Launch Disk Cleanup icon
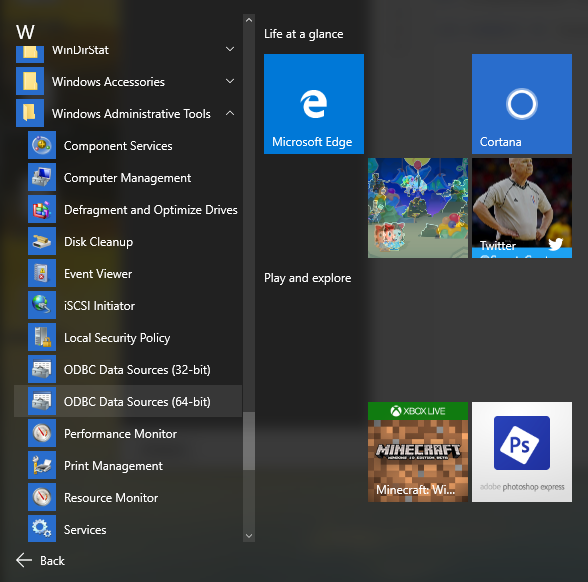Viewport: 588px width, 582px height. coord(42,241)
